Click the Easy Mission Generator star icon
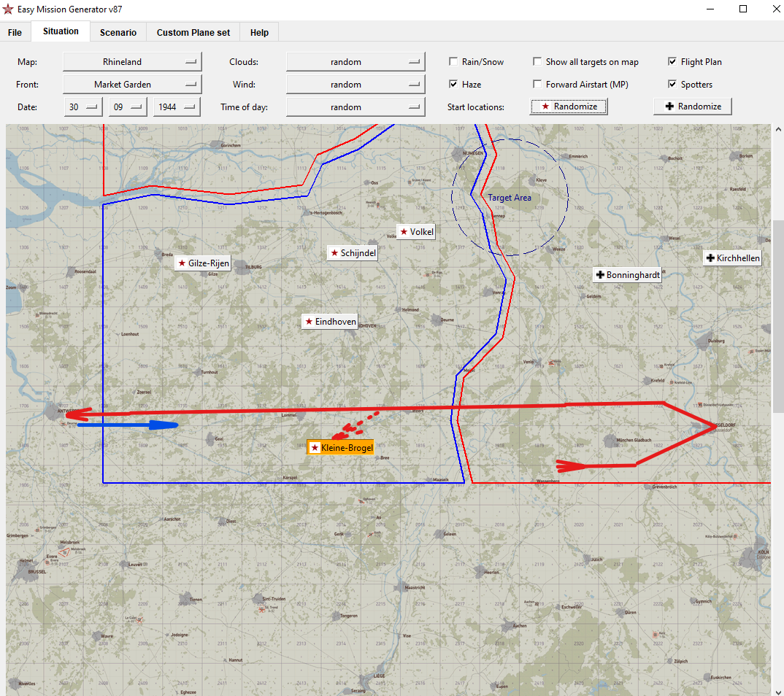This screenshot has height=696, width=784. point(7,9)
